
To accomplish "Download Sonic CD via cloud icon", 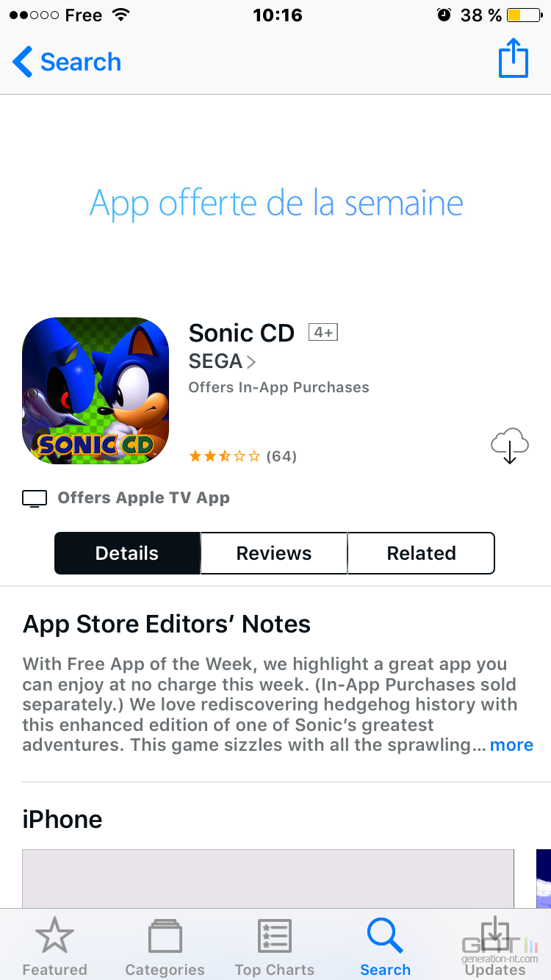I will click(x=509, y=445).
